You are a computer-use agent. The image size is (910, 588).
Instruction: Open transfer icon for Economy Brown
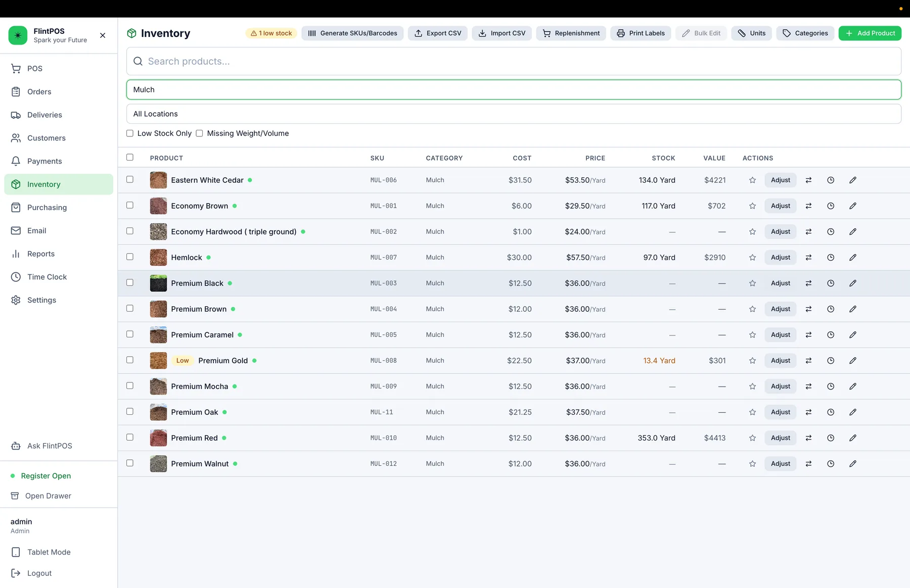point(808,206)
